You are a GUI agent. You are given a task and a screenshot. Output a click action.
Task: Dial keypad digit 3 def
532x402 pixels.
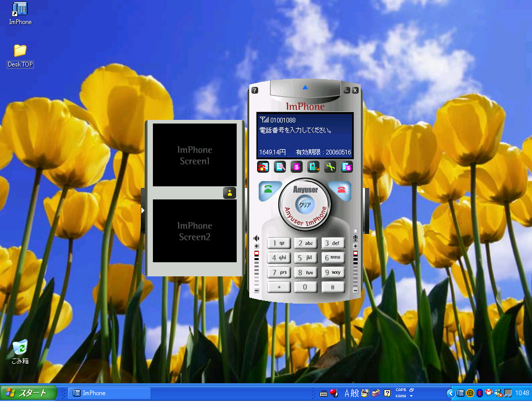333,243
